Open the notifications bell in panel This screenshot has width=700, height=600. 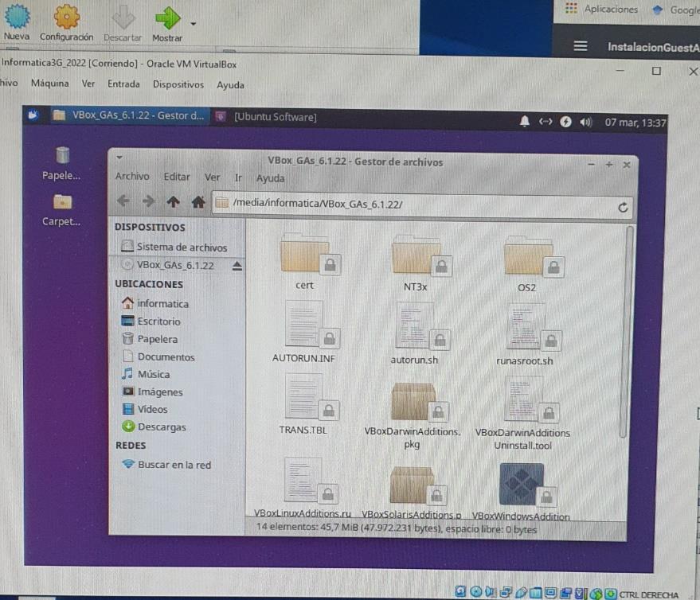[525, 121]
